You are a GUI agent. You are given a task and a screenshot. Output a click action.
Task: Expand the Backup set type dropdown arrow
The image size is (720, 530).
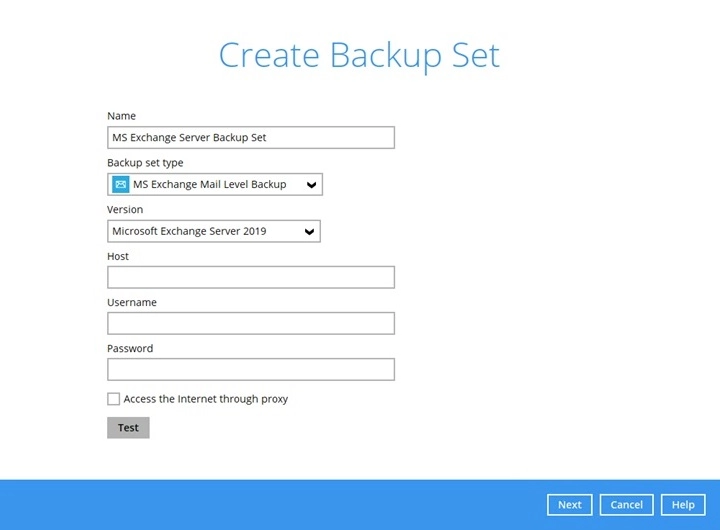click(311, 185)
